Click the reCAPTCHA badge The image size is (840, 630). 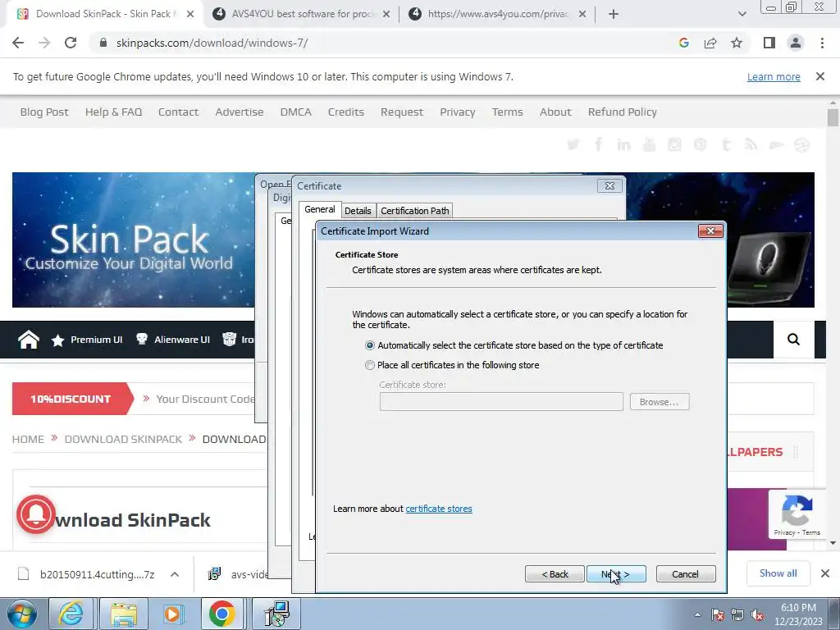click(x=797, y=514)
